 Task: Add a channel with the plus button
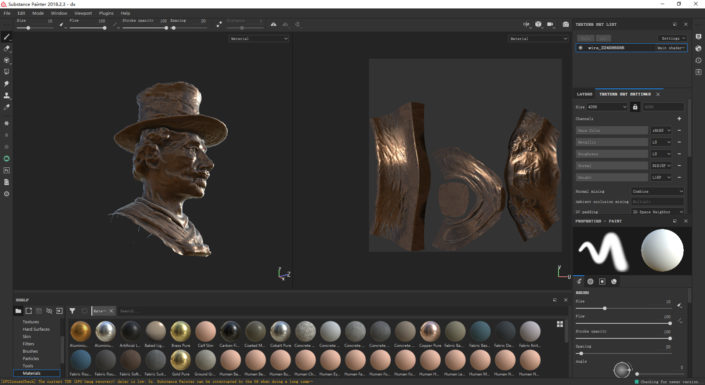[679, 119]
